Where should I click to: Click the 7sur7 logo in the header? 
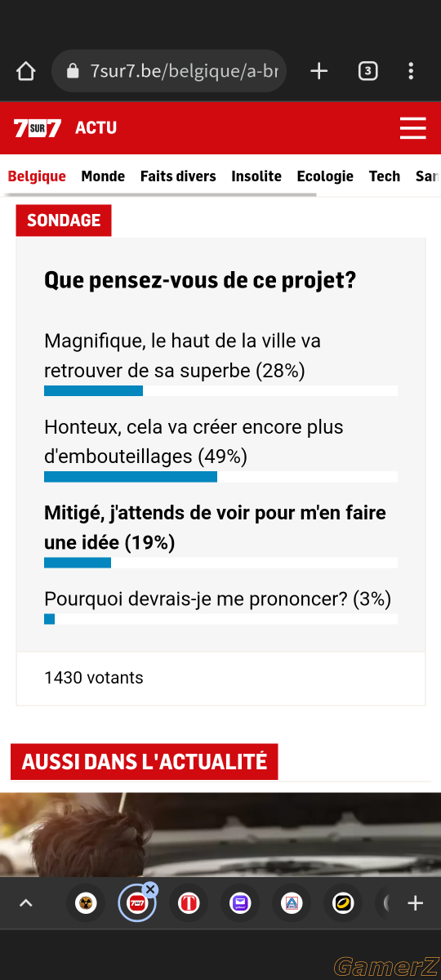click(x=38, y=127)
